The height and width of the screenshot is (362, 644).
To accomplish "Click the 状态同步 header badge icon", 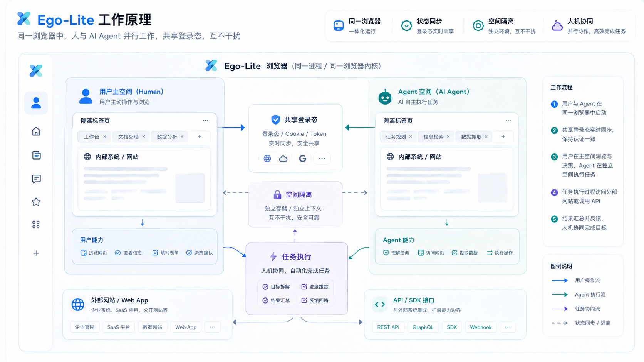I will pos(406,26).
